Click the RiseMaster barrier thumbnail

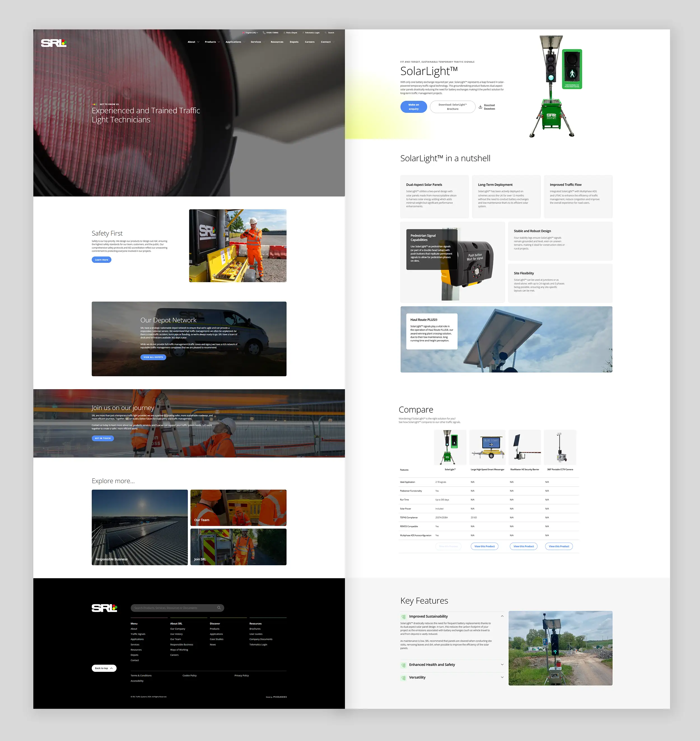[x=525, y=447]
